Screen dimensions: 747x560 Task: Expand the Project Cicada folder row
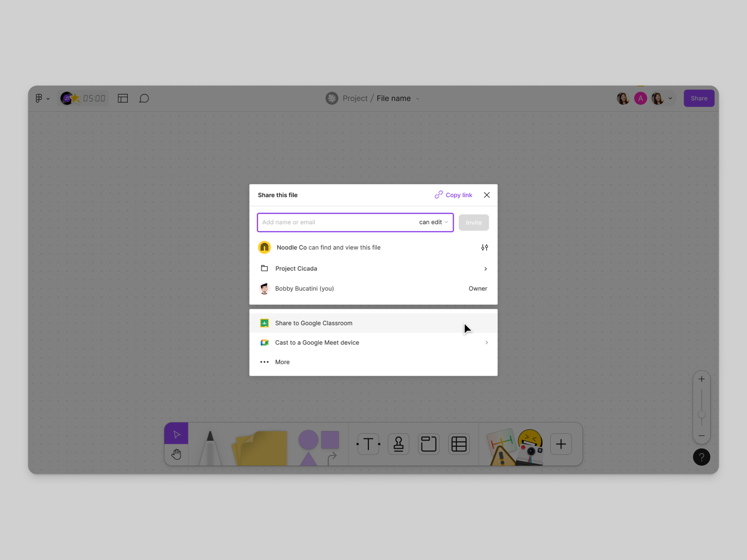click(x=485, y=269)
